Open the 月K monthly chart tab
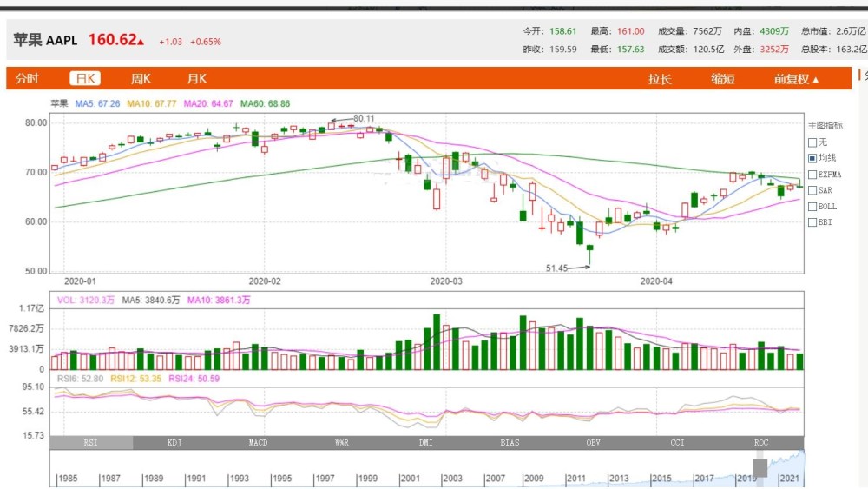 [196, 79]
